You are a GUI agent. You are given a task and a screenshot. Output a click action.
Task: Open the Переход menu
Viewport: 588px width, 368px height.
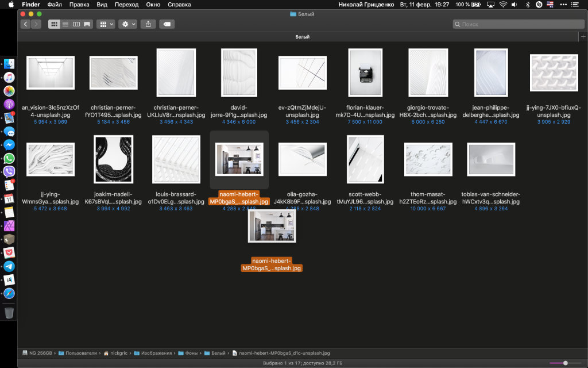(x=126, y=5)
